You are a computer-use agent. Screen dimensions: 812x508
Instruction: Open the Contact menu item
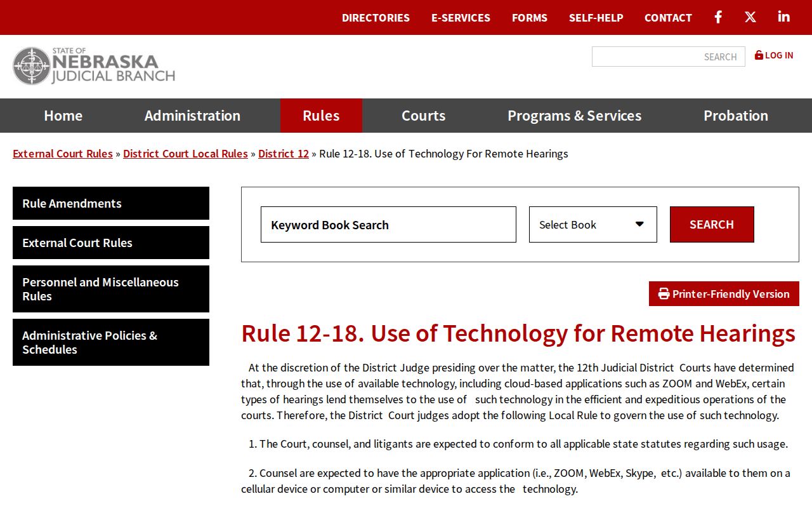(668, 18)
